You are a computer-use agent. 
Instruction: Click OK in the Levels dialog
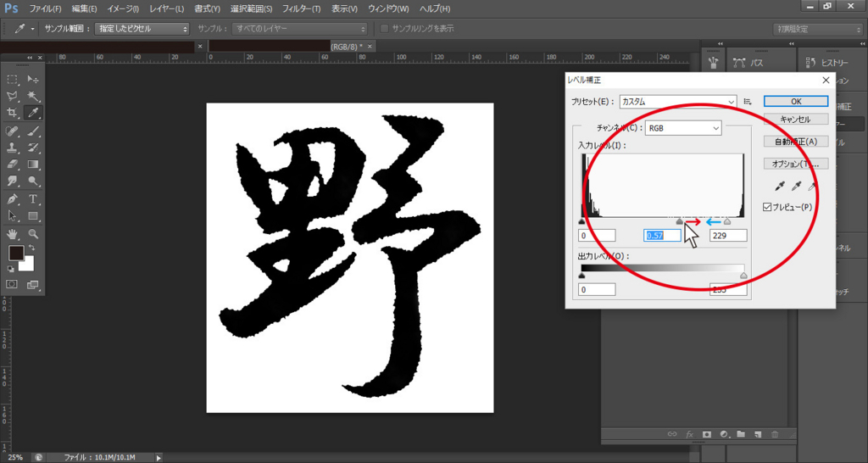tap(796, 102)
